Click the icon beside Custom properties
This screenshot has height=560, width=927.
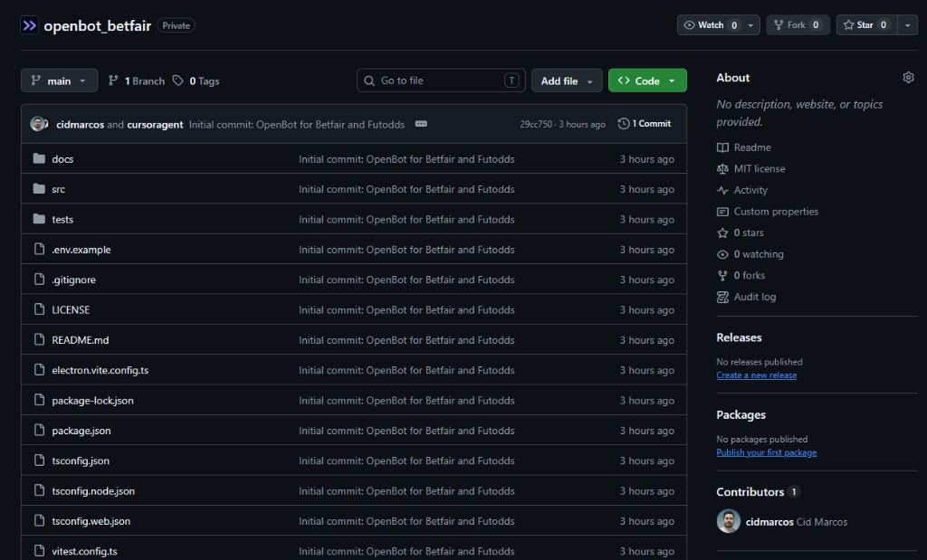(x=722, y=212)
